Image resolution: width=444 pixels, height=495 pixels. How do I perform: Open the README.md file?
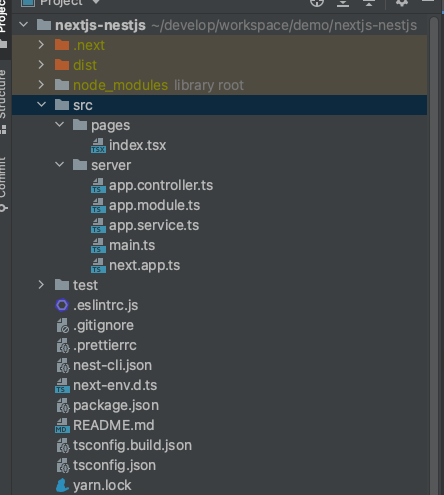[114, 425]
